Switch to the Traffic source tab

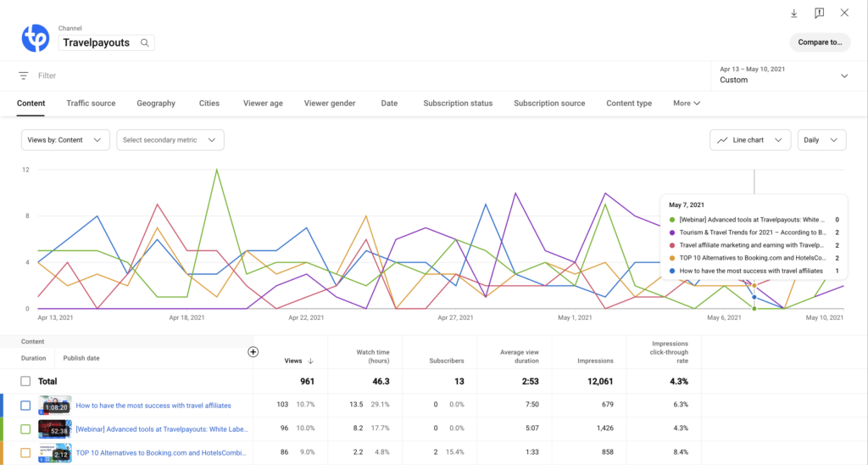tap(91, 104)
